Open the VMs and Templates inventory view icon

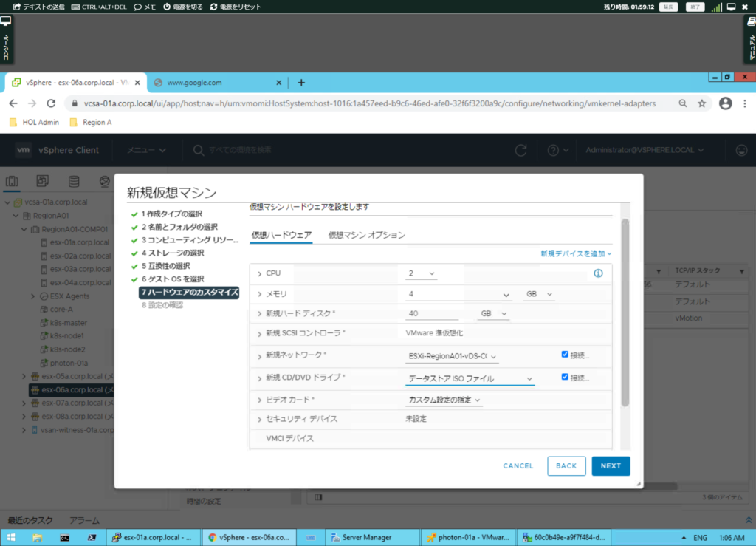[x=42, y=180]
